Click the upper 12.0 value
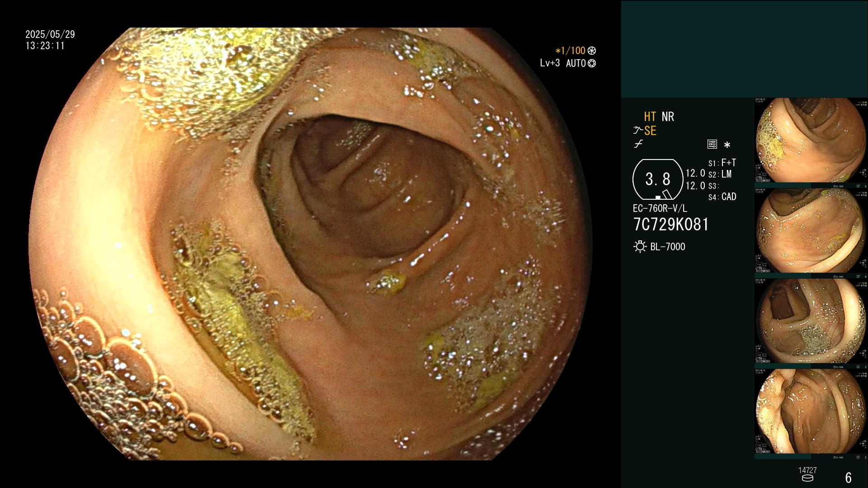Screen dimensions: 868x488 [695, 173]
